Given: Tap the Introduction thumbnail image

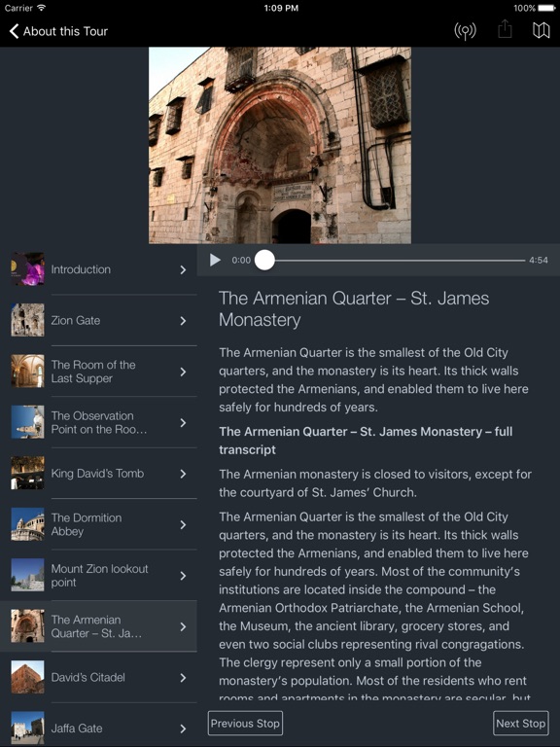Looking at the screenshot, I should 27,269.
